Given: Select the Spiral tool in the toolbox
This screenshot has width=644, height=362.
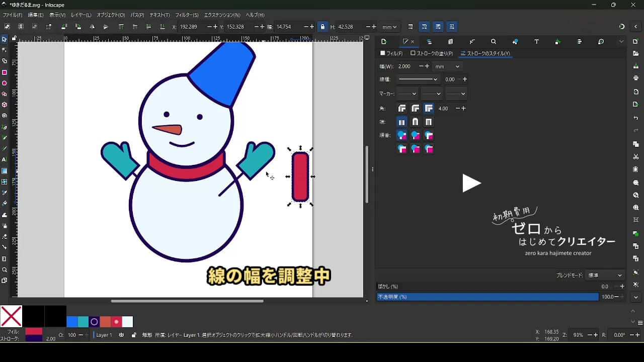Looking at the screenshot, I should coord(5,116).
